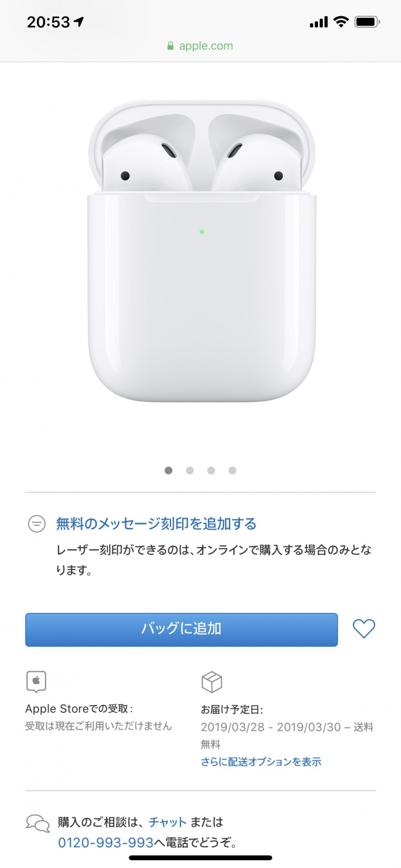
Task: Tap the AirPods product image
Action: 200,251
